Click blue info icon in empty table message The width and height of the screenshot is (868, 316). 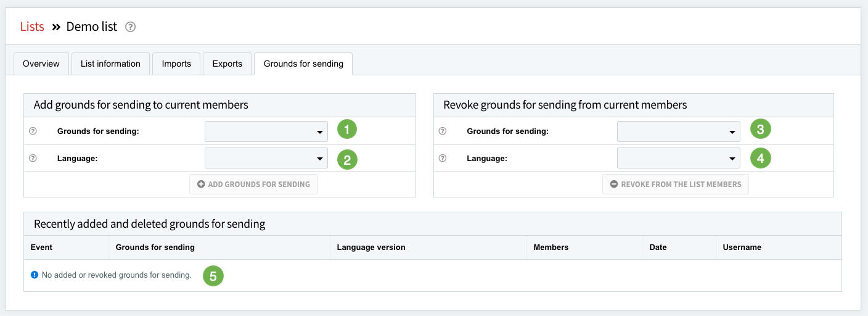pyautogui.click(x=35, y=275)
